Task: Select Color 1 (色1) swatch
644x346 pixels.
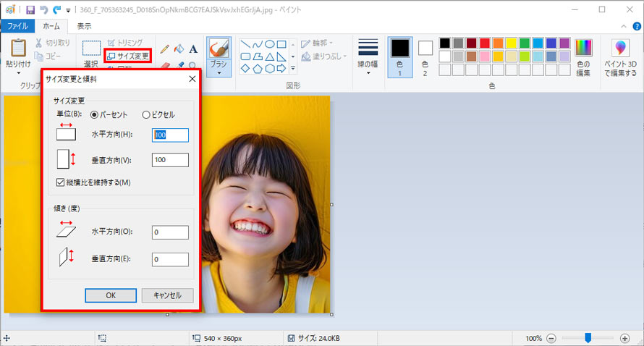Action: coord(400,57)
